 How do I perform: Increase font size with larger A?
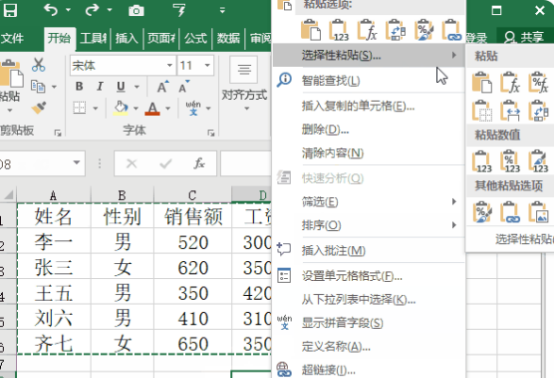[x=163, y=87]
